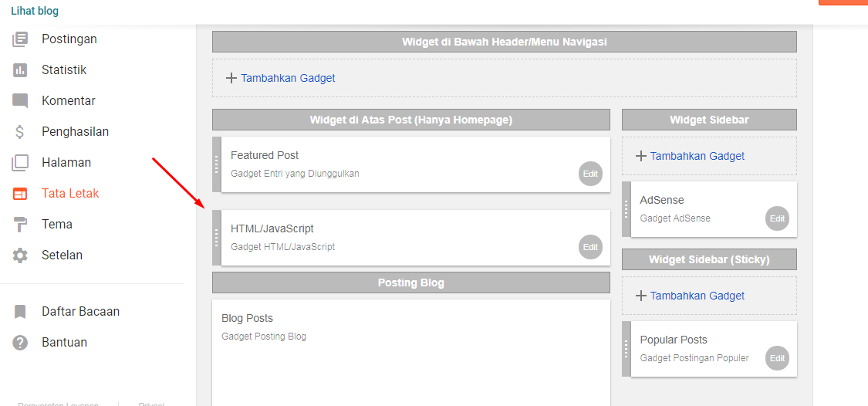This screenshot has width=868, height=406.
Task: Add gadget below Header/Menu Navigasi section
Action: (x=281, y=78)
